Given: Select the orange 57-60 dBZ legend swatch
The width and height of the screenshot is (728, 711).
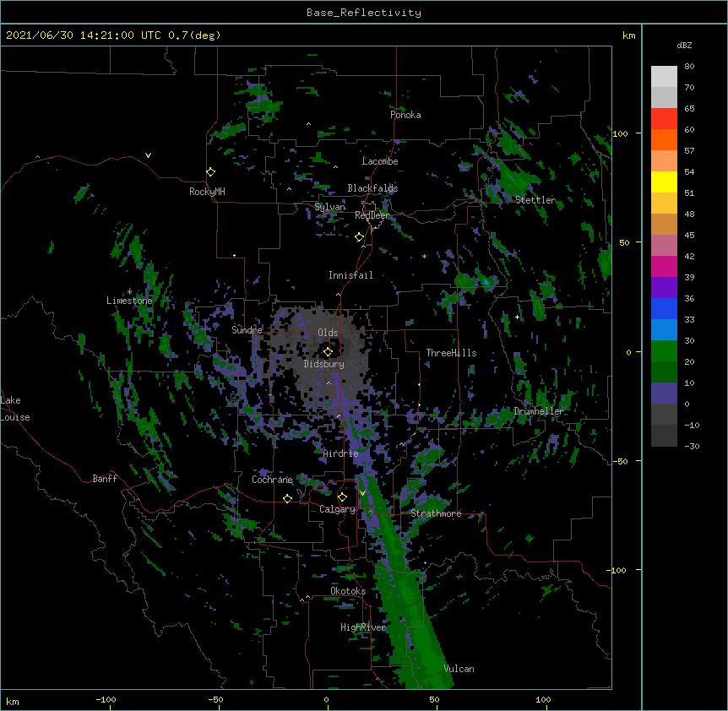Looking at the screenshot, I should (x=664, y=139).
